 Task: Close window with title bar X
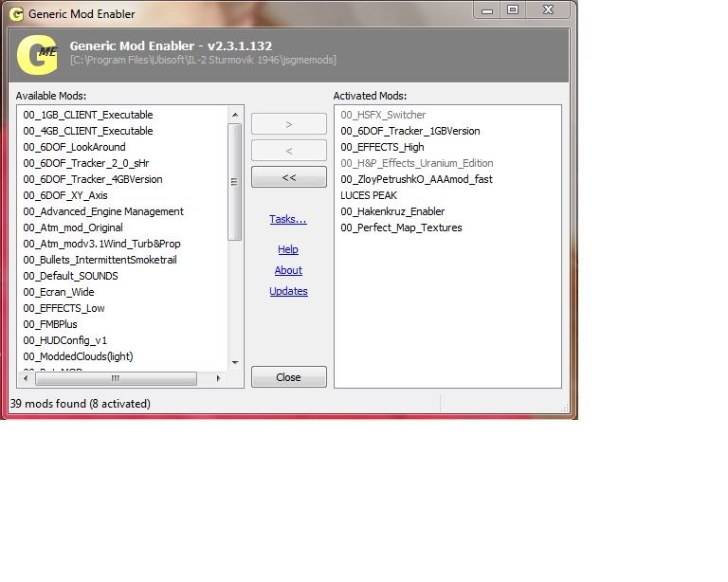548,9
